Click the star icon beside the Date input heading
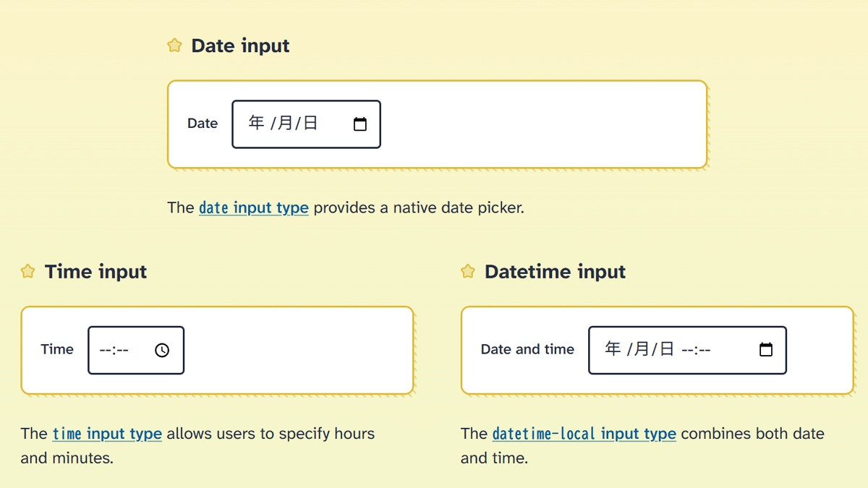This screenshot has width=868, height=488. (174, 46)
